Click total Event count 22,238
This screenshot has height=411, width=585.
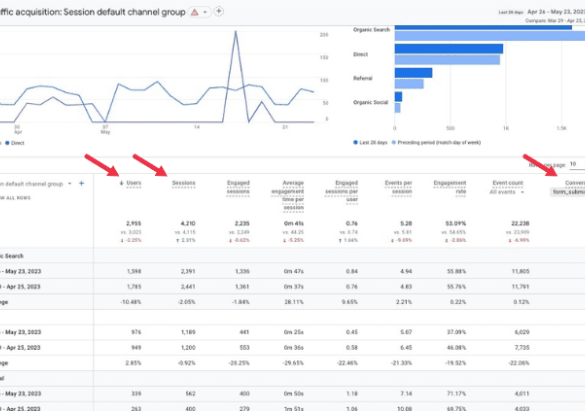(520, 223)
